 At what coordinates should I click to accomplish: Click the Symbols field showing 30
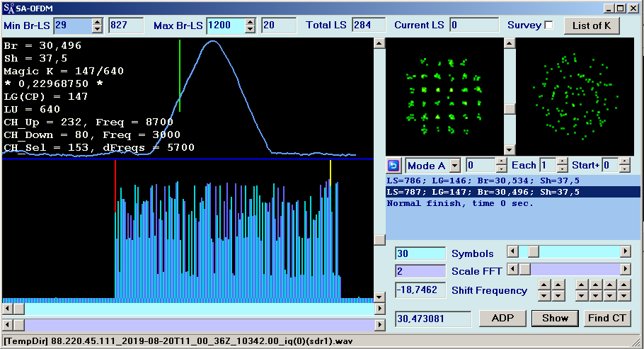(x=420, y=253)
